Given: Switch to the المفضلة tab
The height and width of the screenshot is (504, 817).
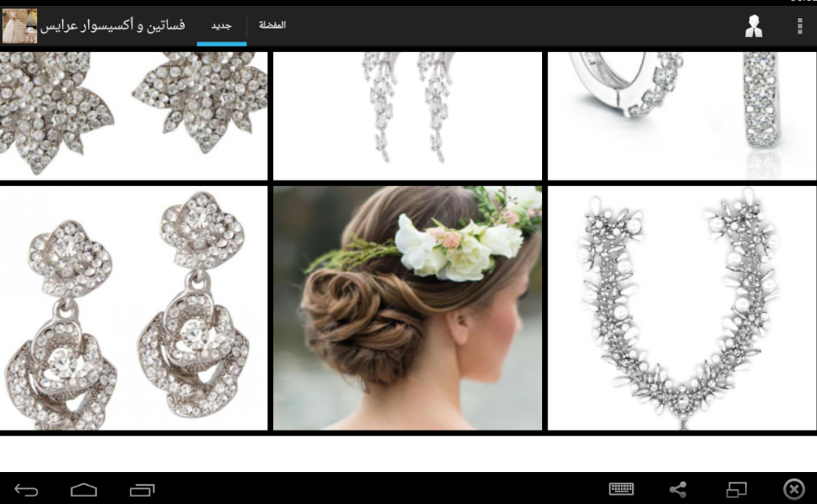Looking at the screenshot, I should [272, 26].
